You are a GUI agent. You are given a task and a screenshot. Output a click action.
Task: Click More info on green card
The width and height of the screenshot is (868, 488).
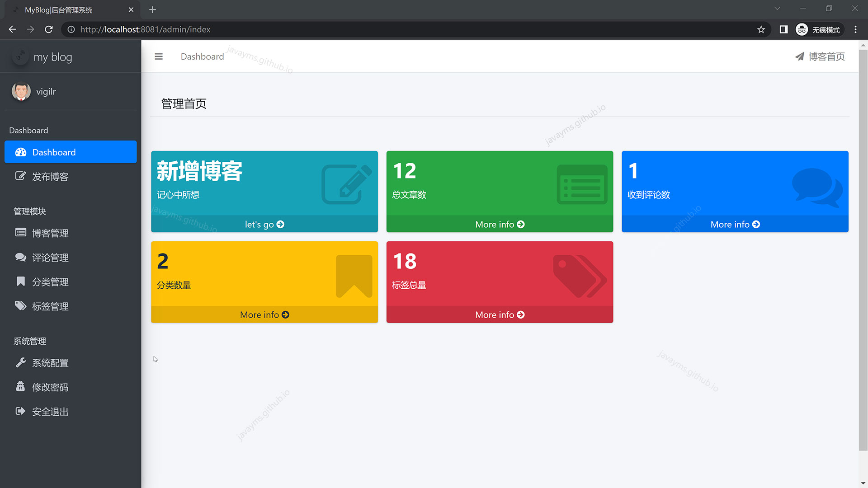500,224
